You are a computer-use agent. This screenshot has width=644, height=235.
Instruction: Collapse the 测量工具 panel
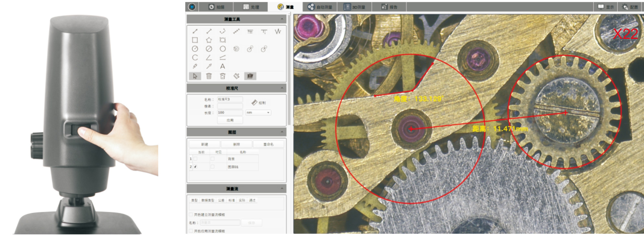point(282,19)
